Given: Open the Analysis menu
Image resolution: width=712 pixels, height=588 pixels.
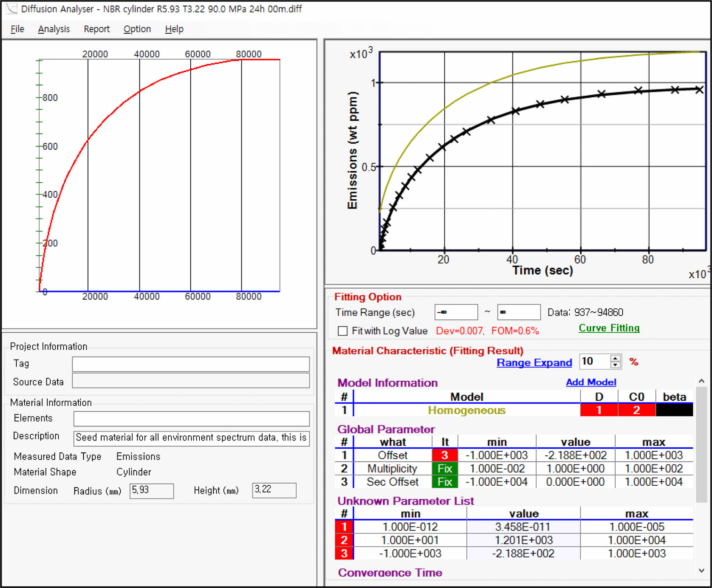Looking at the screenshot, I should click(54, 29).
